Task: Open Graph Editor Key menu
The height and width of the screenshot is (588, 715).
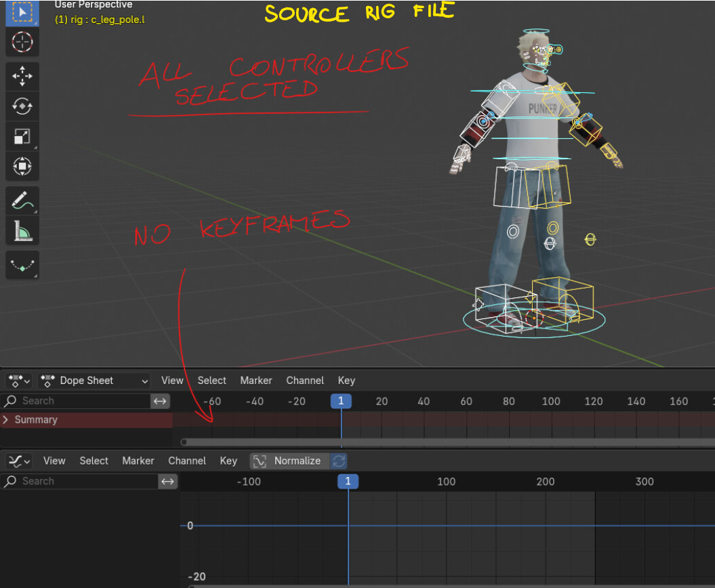Action: point(228,461)
